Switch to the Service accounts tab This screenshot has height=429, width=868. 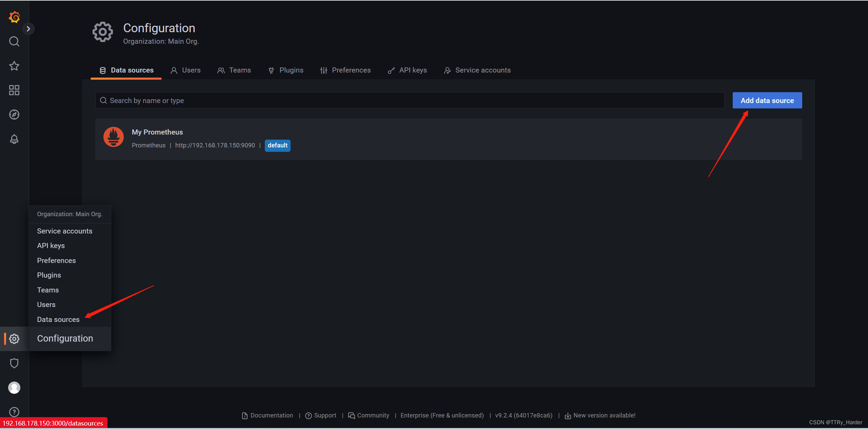(x=477, y=70)
